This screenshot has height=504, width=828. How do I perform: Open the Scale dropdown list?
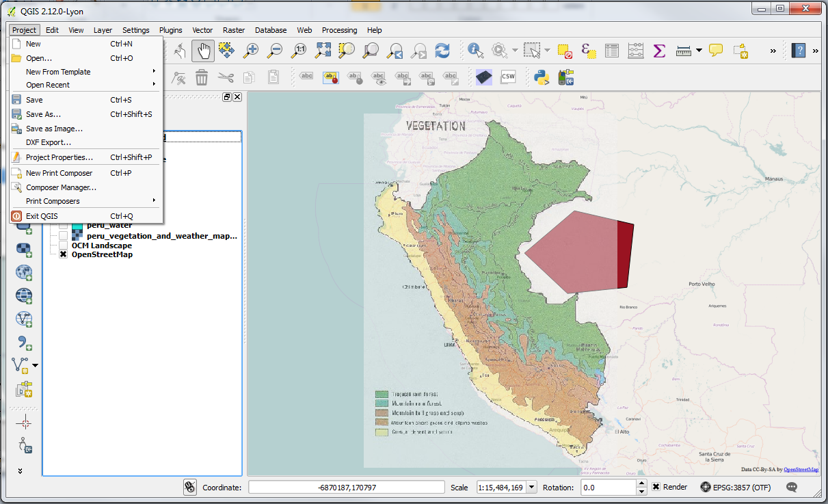[533, 488]
